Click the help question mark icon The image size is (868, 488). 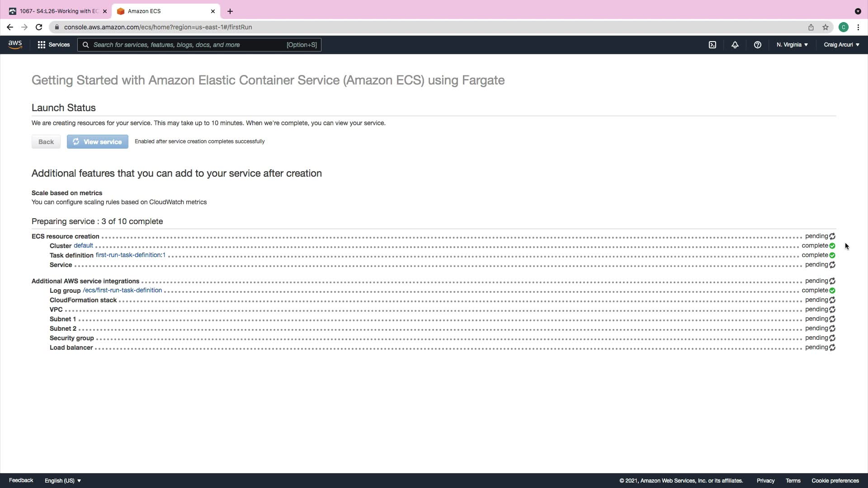tap(758, 45)
